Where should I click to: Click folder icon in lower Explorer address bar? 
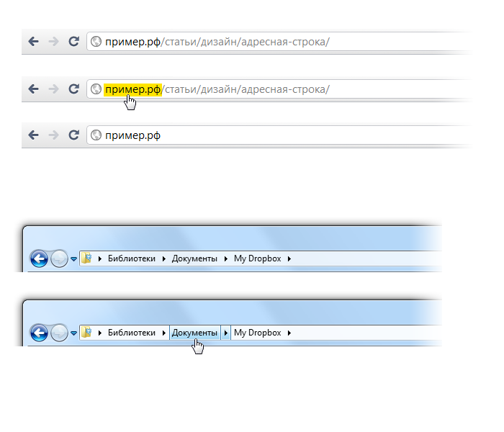86,333
